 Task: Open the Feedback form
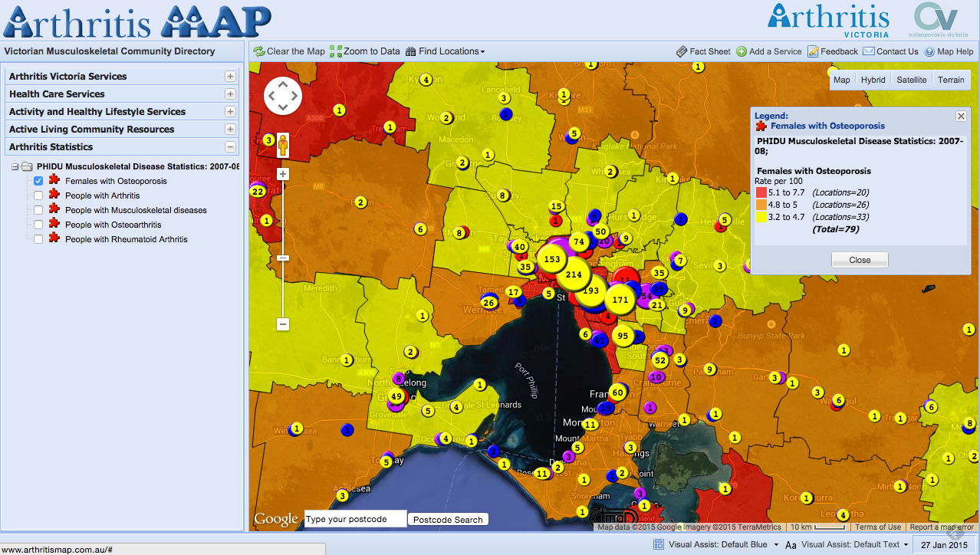click(833, 51)
